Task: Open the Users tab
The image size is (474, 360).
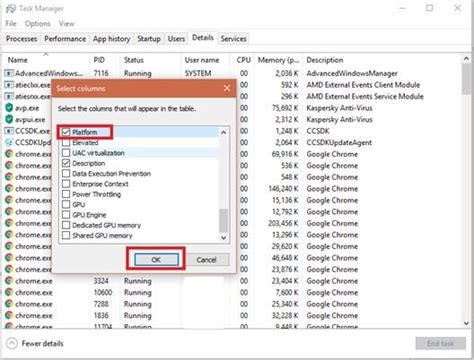Action: [176, 39]
